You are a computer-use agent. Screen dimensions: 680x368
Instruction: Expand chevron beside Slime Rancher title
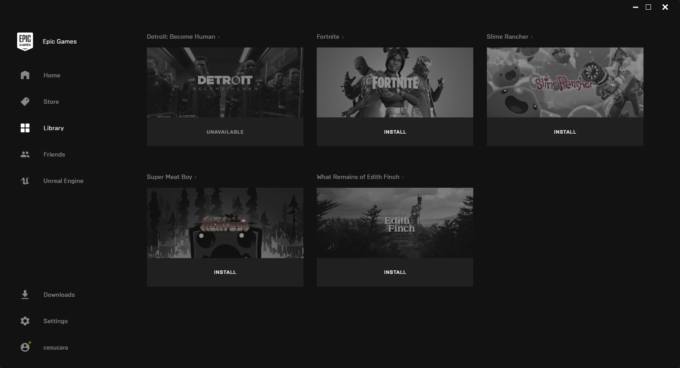point(532,37)
